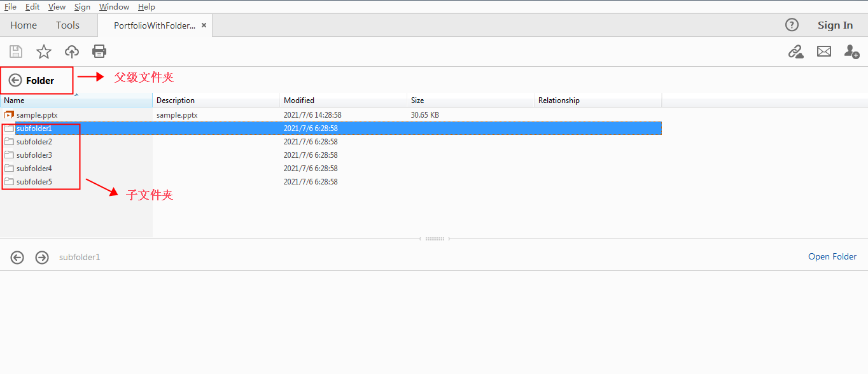Click the 30.65 KB size cell

[x=425, y=115]
